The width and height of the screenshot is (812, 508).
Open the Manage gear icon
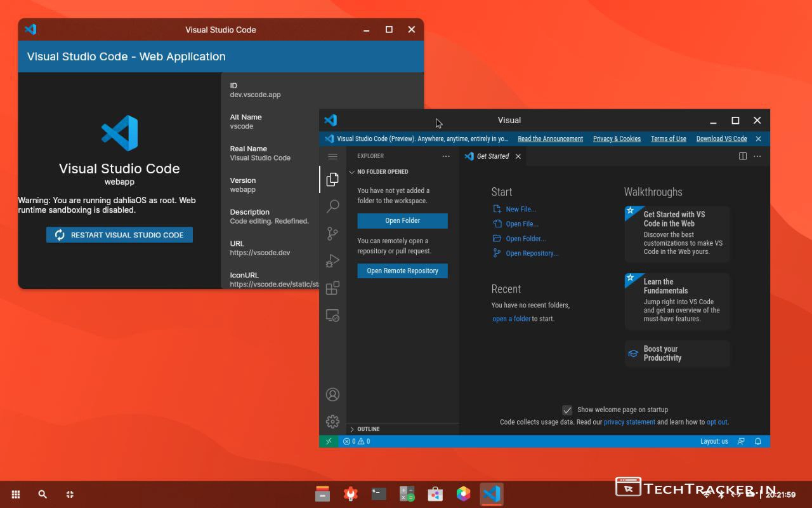coord(332,422)
